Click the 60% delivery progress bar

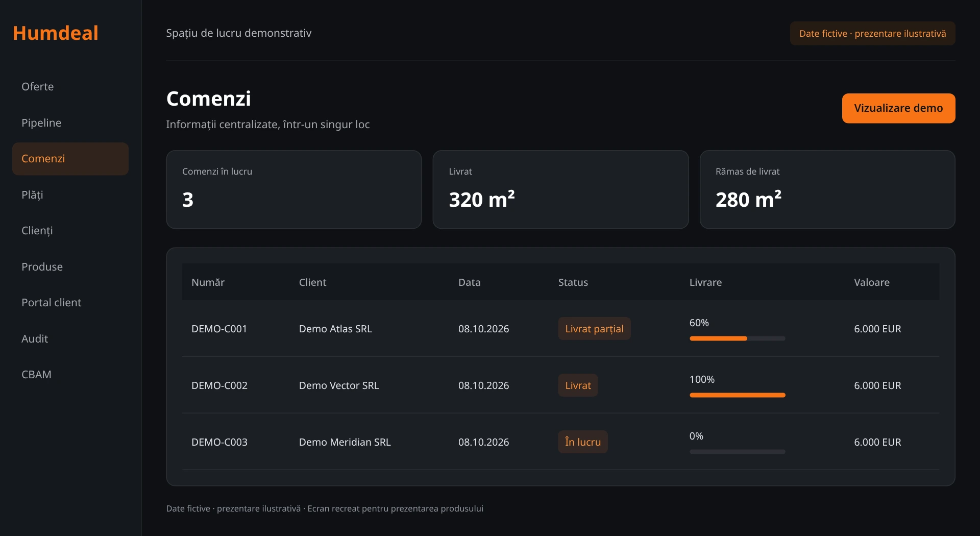click(x=737, y=338)
